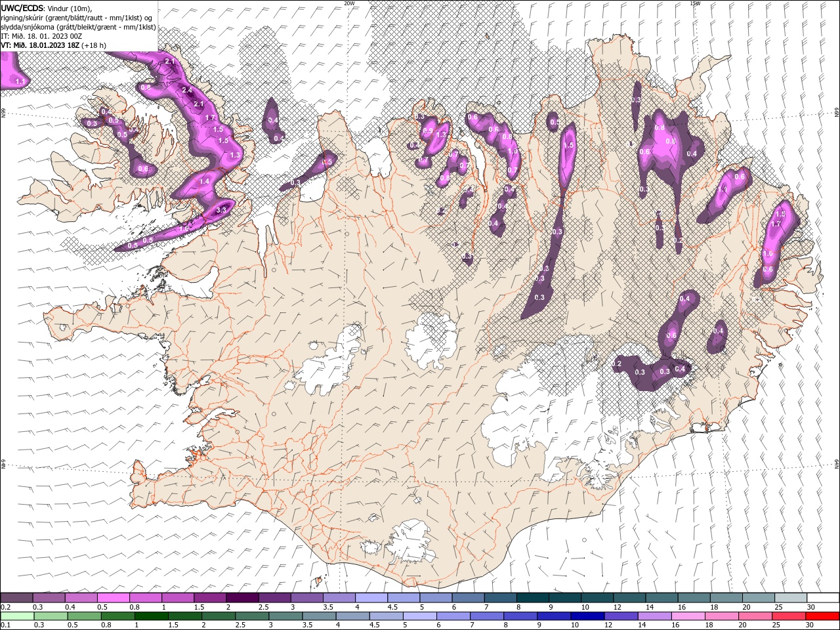
Task: Click the UWC/ECDS title text
Action: (22, 8)
